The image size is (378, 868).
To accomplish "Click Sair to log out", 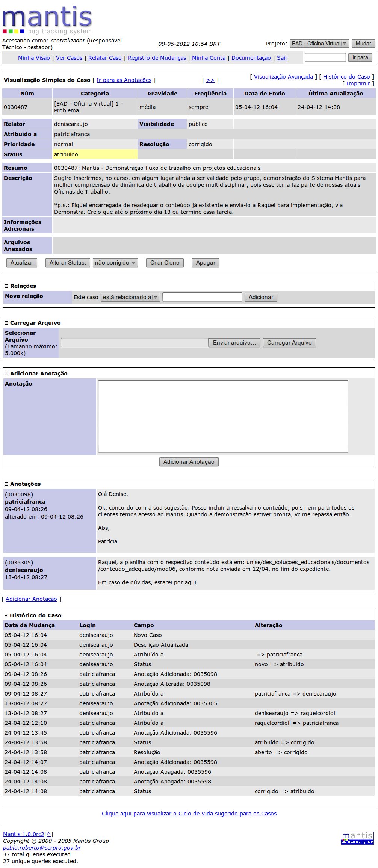I will (x=282, y=58).
